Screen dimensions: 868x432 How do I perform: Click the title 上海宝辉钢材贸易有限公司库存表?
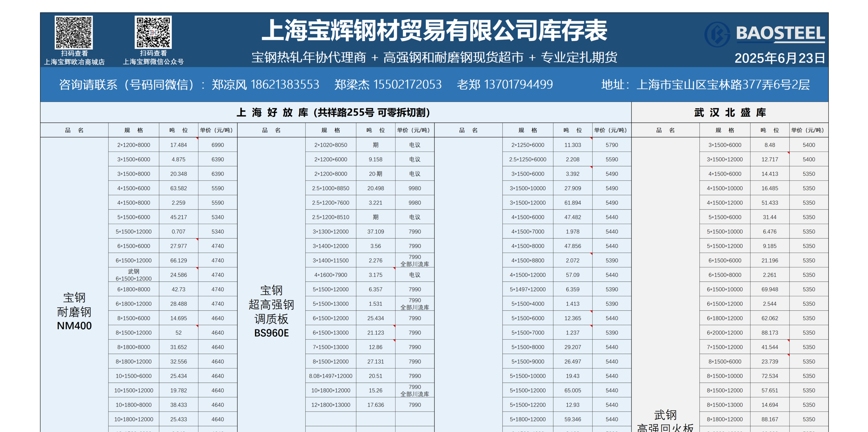click(434, 30)
